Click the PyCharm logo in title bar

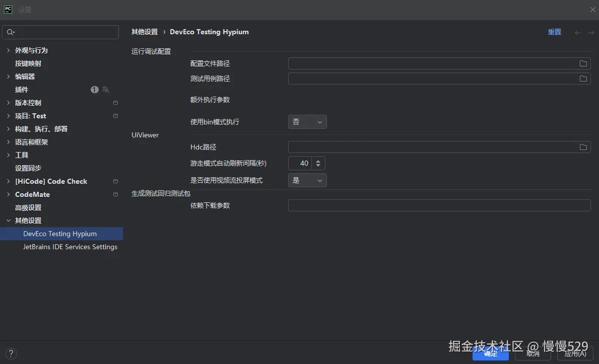8,10
